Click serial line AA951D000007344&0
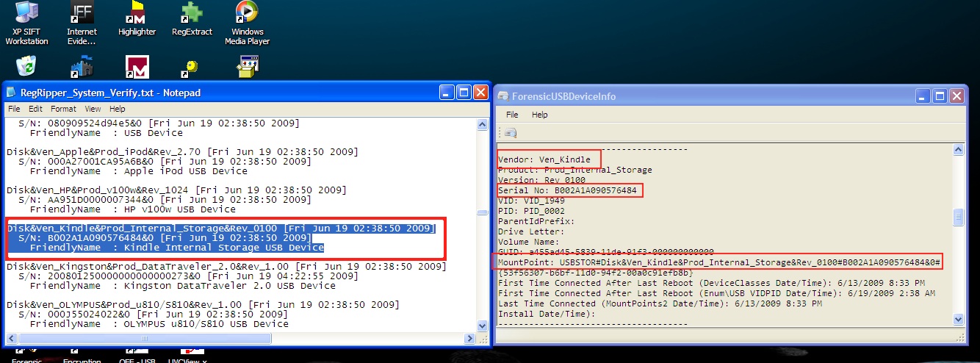The width and height of the screenshot is (980, 363). tap(165, 200)
